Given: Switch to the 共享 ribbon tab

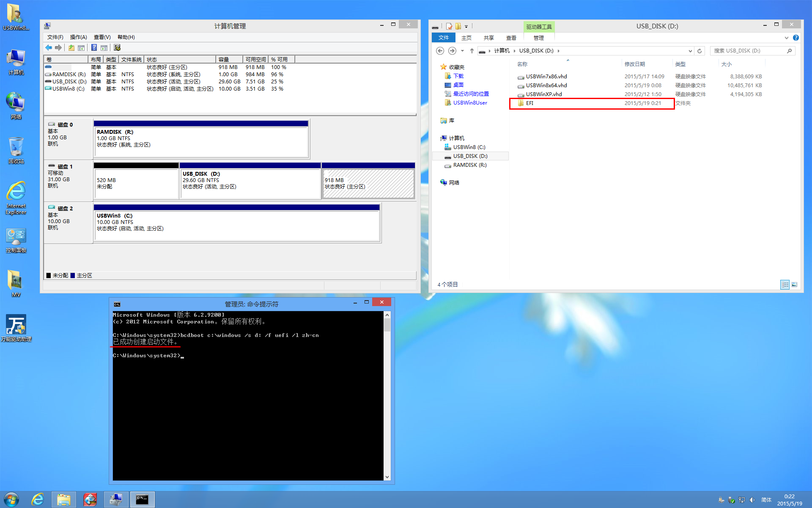Looking at the screenshot, I should (489, 38).
